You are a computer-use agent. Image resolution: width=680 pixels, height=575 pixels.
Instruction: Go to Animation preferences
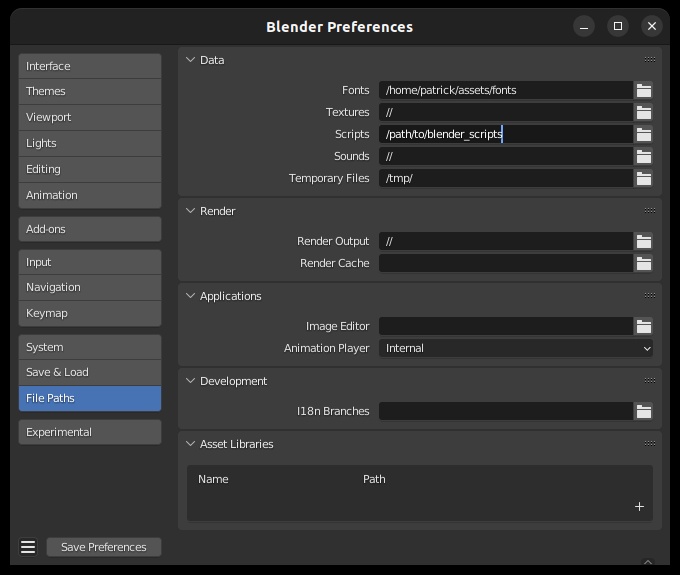90,195
